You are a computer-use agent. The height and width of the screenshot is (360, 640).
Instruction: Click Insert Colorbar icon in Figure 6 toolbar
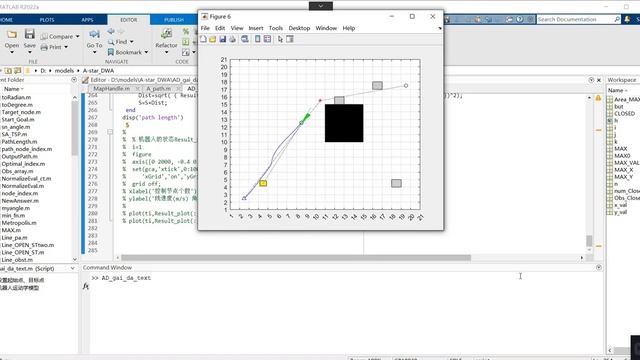click(258, 39)
